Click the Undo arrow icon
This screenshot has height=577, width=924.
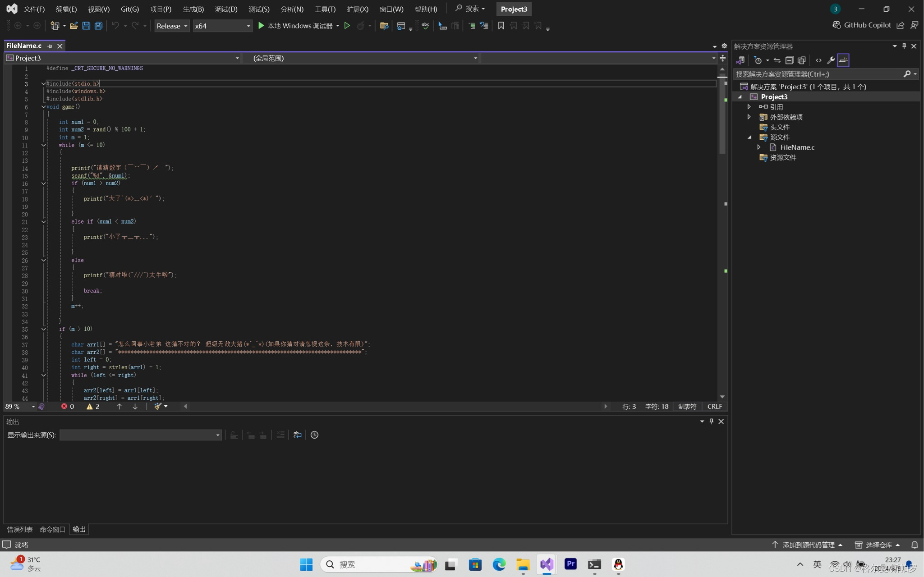115,26
